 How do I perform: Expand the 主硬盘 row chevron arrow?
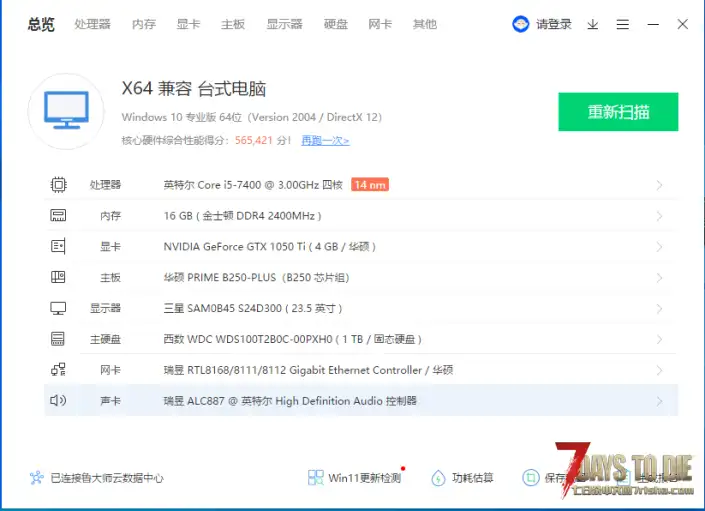click(659, 340)
